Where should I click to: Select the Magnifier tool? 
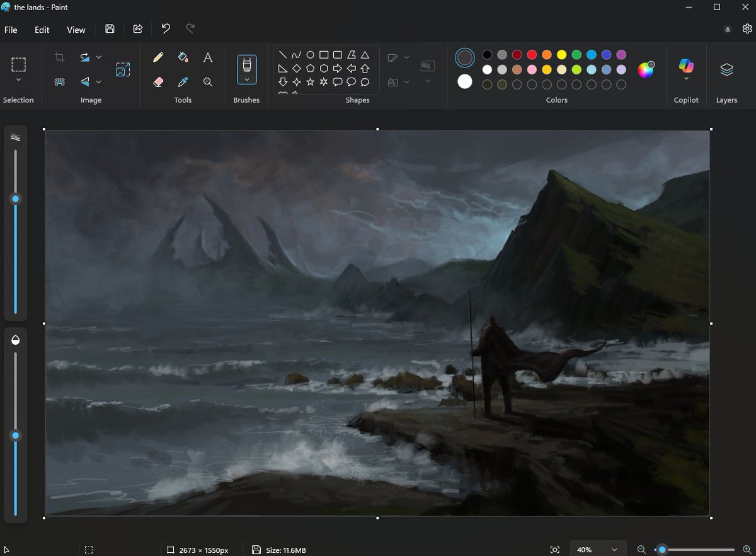click(207, 82)
